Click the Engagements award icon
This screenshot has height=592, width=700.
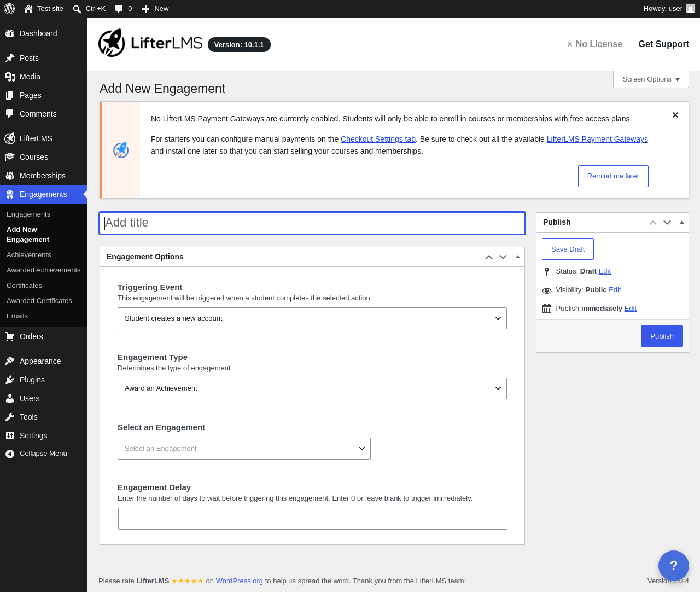10,194
